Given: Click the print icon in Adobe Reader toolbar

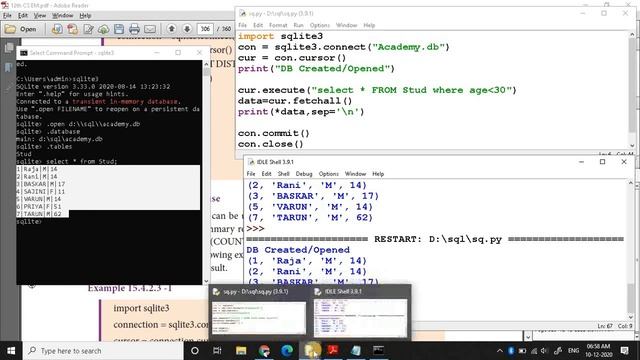Looking at the screenshot, I should [x=134, y=29].
